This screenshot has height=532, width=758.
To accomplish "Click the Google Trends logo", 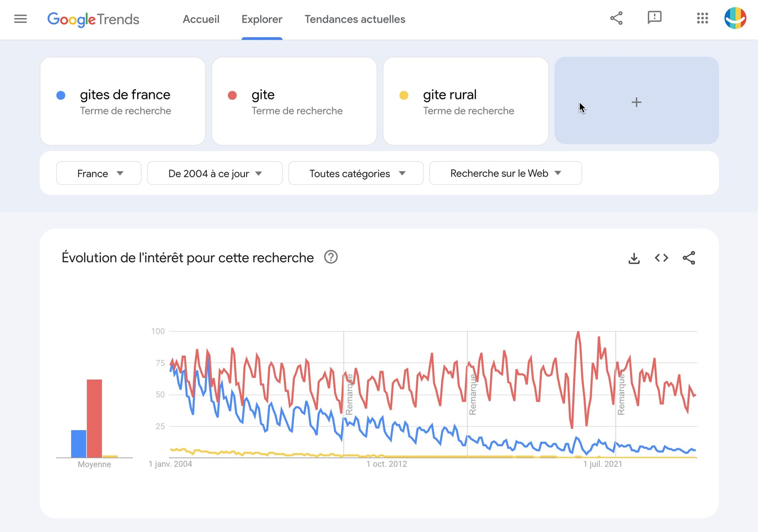I will [93, 19].
